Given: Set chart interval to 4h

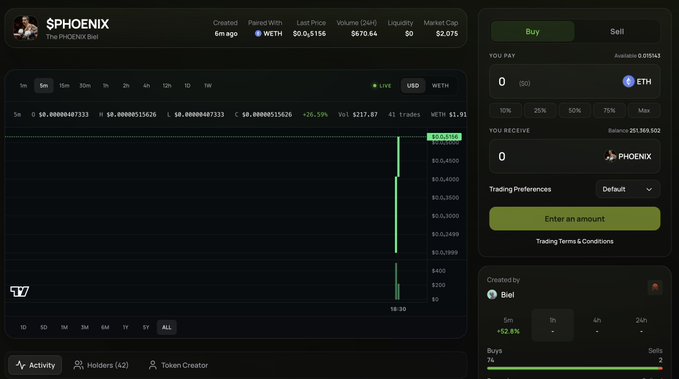Looking at the screenshot, I should (x=146, y=86).
